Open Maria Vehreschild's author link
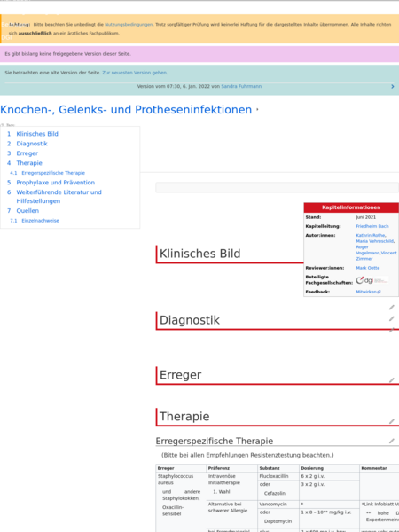 (x=374, y=241)
